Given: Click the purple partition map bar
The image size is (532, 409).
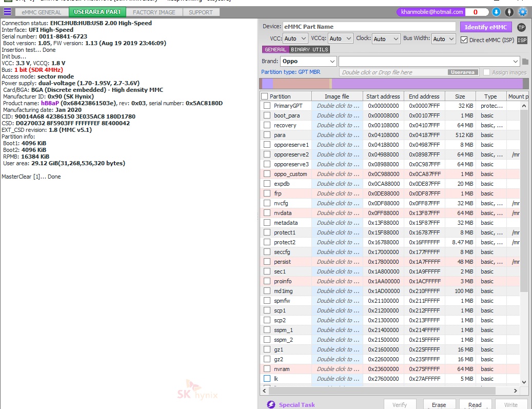Looking at the screenshot, I should 427,84.
